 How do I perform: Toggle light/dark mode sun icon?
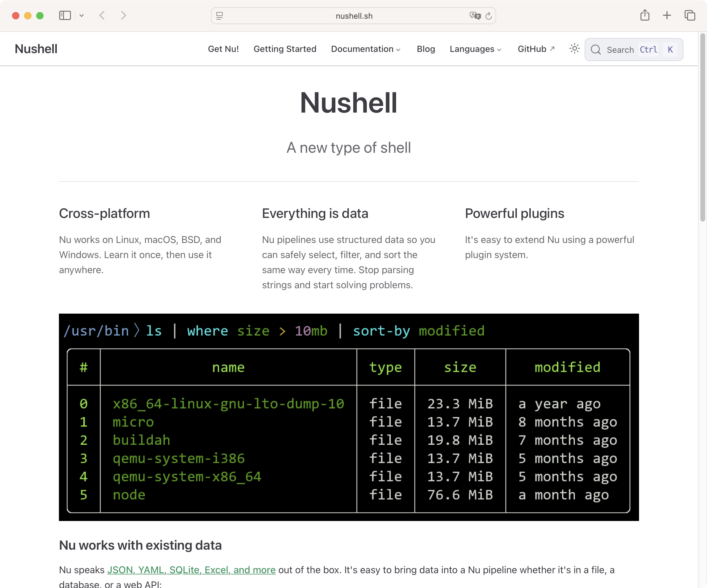pyautogui.click(x=574, y=49)
